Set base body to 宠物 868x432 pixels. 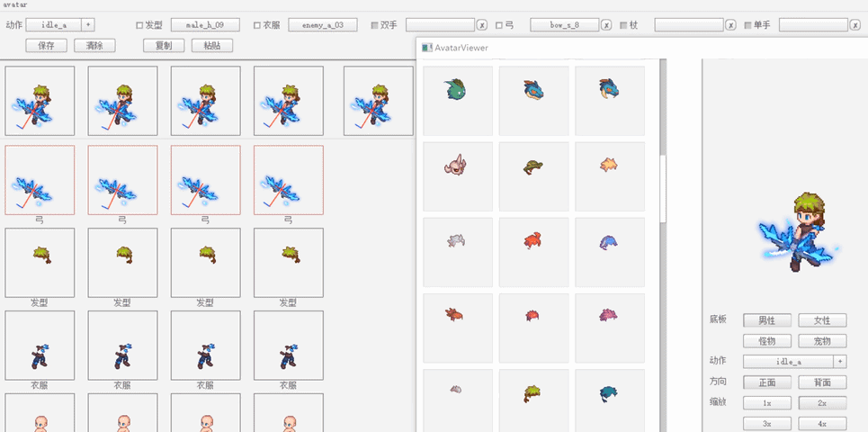click(822, 340)
